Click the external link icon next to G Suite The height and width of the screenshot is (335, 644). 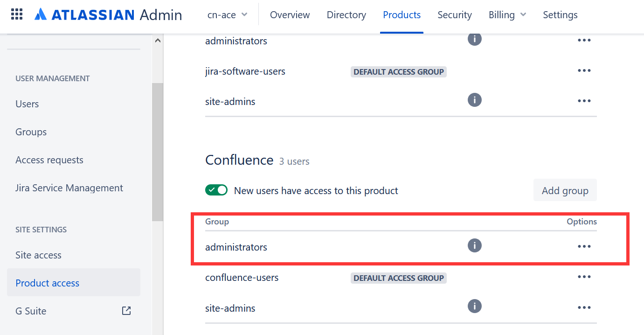coord(126,310)
